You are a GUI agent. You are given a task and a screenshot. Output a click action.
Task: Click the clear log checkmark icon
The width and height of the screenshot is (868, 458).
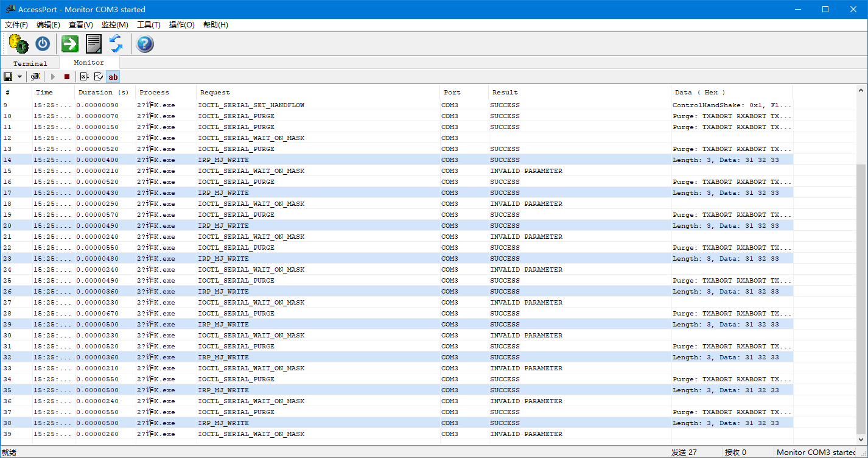[99, 77]
